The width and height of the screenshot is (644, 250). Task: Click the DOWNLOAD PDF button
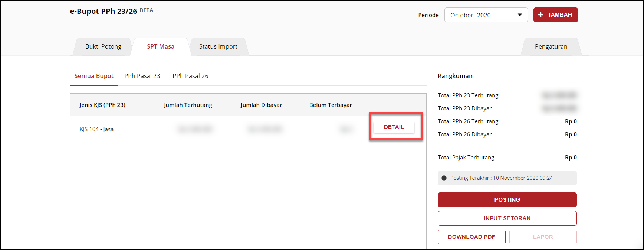click(471, 237)
